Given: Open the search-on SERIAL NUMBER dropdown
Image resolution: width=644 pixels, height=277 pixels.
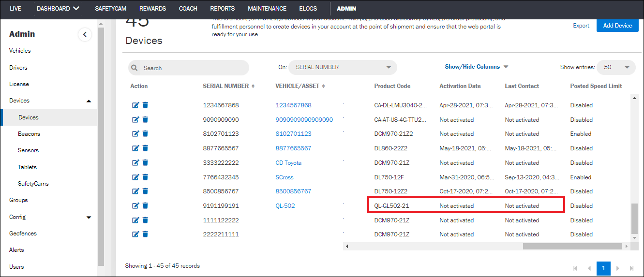Looking at the screenshot, I should point(343,67).
